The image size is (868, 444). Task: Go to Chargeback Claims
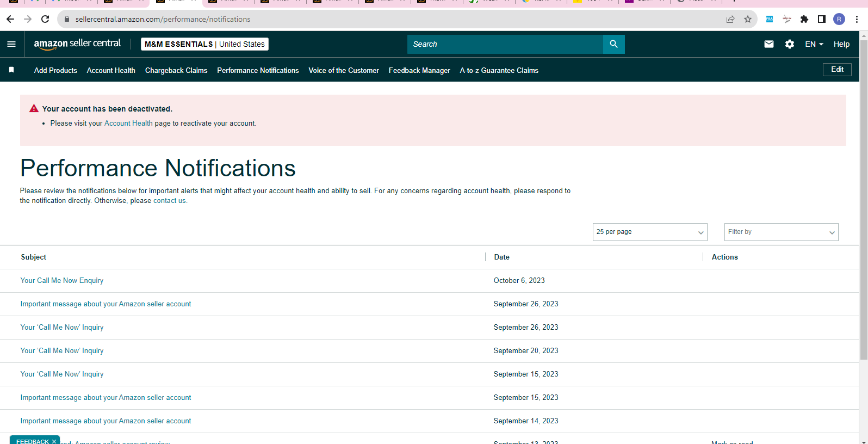tap(176, 70)
